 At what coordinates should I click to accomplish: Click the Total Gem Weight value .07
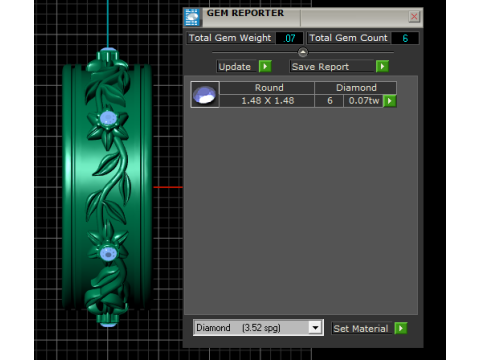[289, 38]
